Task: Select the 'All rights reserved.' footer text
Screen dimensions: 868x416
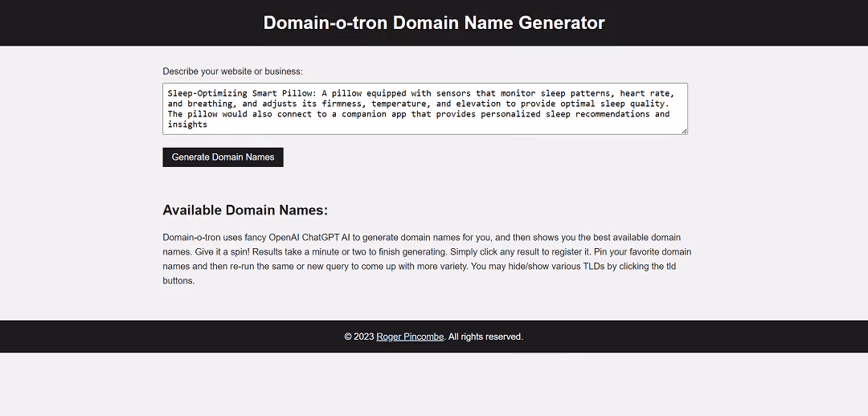Action: tap(485, 336)
